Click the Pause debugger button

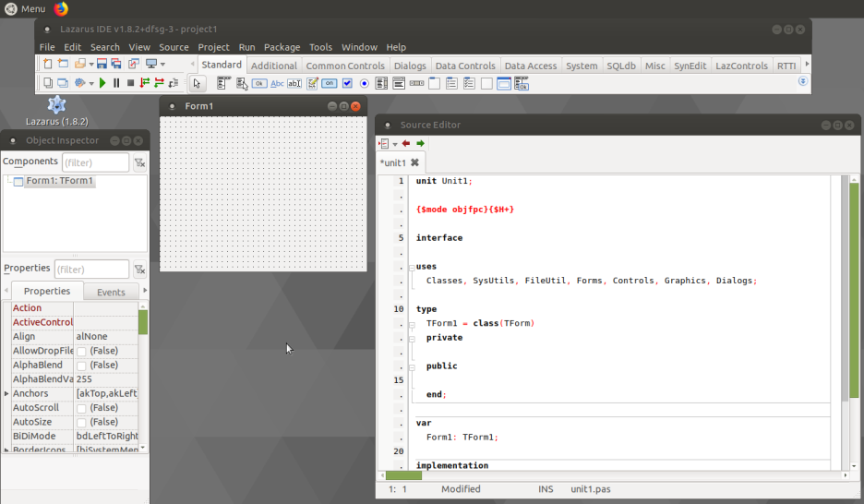click(x=116, y=83)
